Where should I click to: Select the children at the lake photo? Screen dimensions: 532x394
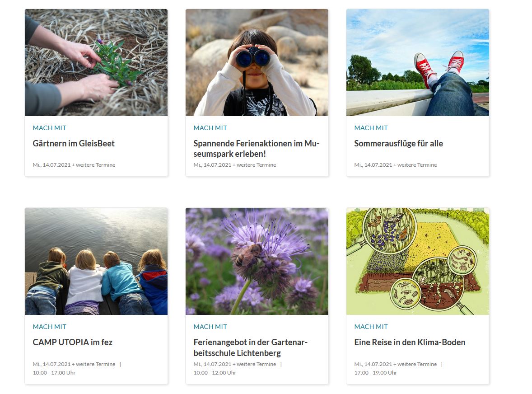(x=96, y=261)
